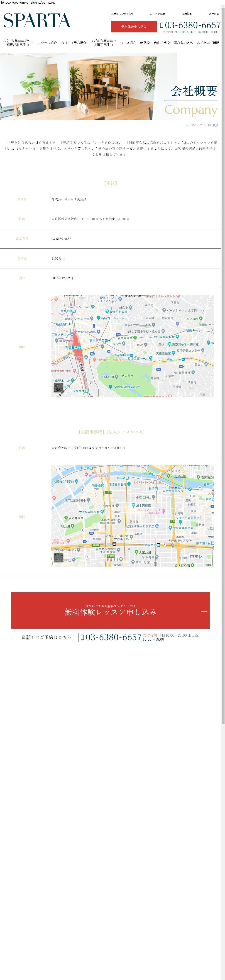Image resolution: width=225 pixels, height=980 pixels.
Task: Click 靱公園 park marker
Action: coord(72,526)
